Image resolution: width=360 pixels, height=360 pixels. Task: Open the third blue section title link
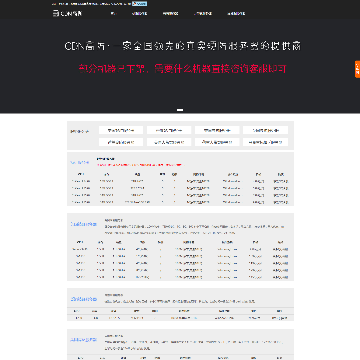click(83, 299)
